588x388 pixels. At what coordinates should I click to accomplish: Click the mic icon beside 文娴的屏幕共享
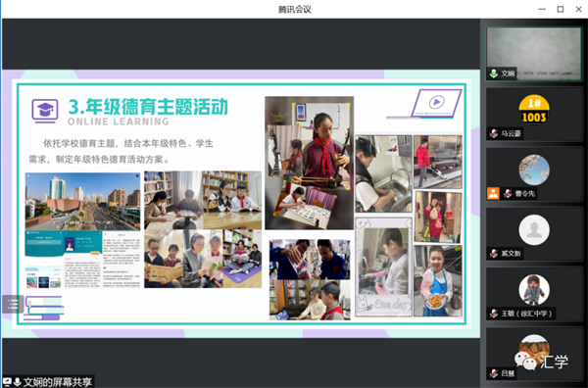(17, 382)
